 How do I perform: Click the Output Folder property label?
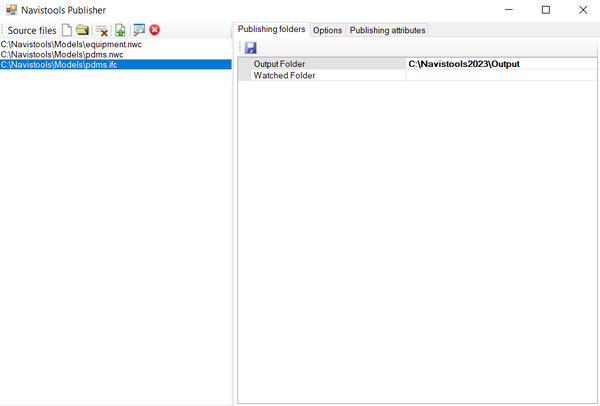click(x=279, y=64)
